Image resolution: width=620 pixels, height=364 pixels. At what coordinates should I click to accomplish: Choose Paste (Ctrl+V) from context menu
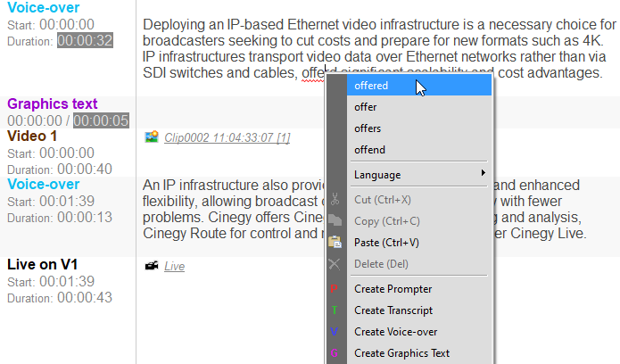[386, 242]
